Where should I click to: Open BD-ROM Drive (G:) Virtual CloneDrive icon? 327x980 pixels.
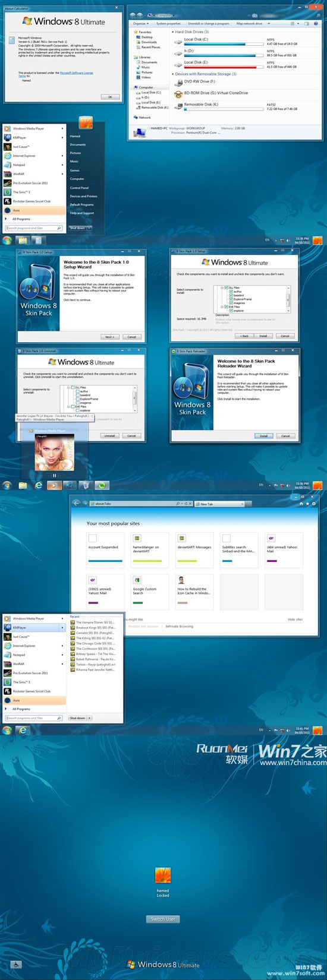(178, 94)
